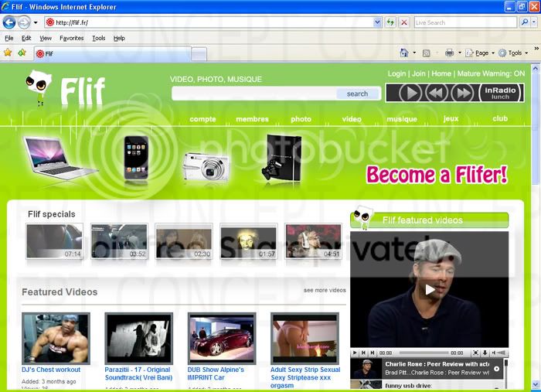
Task: Click the address bar showing http://flif.fr/
Action: 209,22
